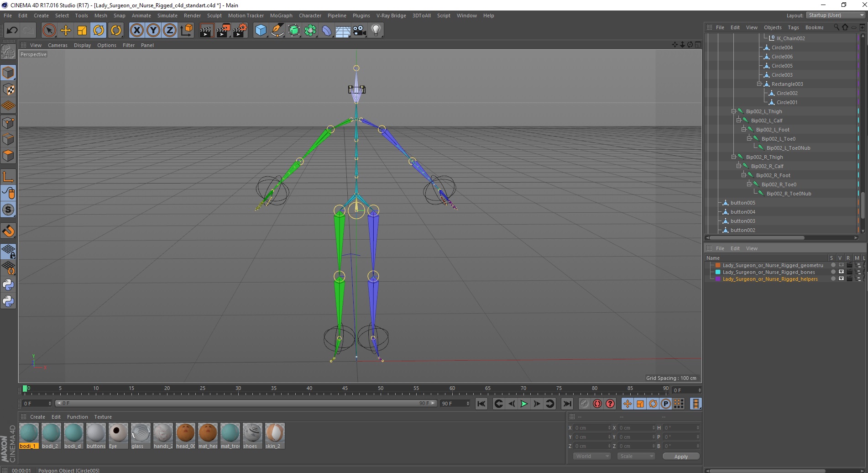Open the Floor environment icon
The width and height of the screenshot is (868, 473).
coord(343,31)
